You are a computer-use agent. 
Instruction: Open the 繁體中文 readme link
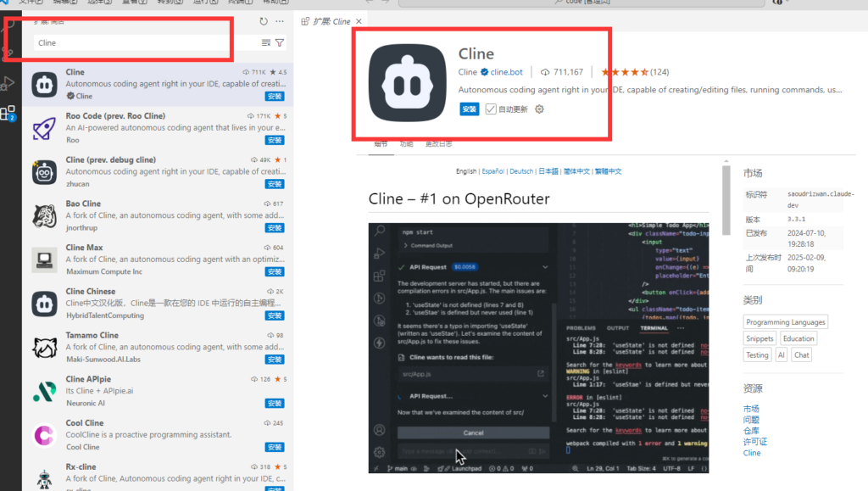pyautogui.click(x=609, y=171)
